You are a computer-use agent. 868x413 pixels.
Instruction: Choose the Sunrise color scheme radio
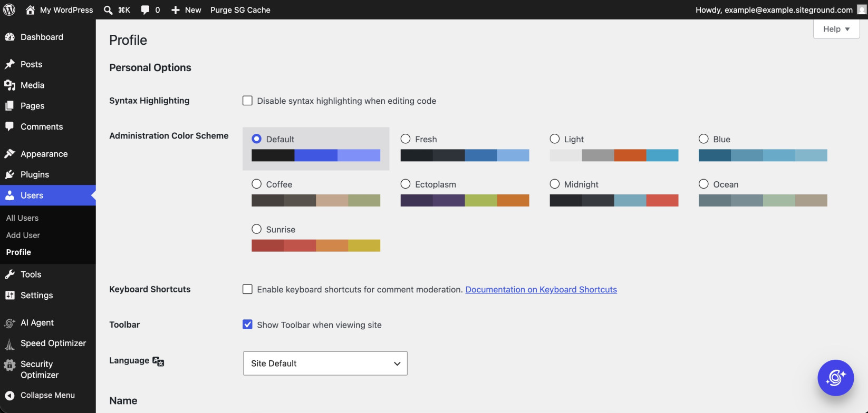pyautogui.click(x=257, y=229)
